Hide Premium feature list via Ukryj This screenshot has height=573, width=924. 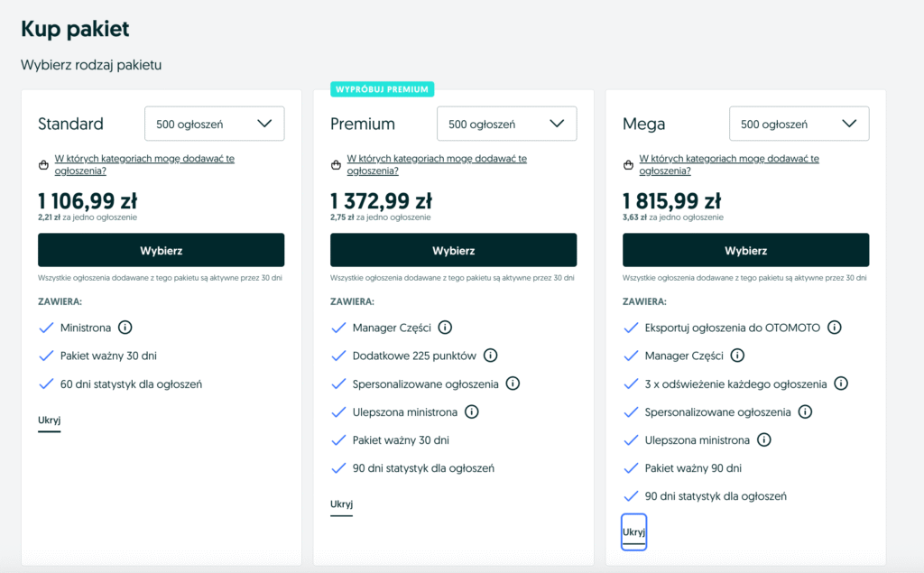tap(341, 504)
